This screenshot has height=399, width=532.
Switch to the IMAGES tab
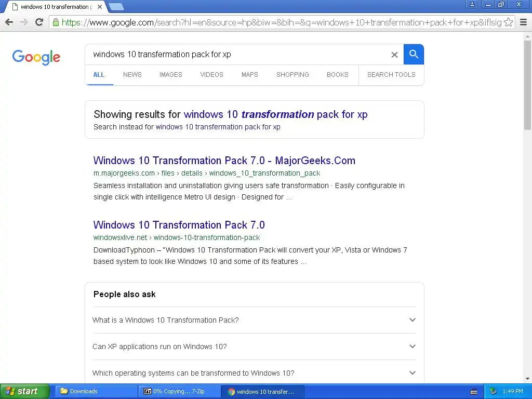pyautogui.click(x=170, y=75)
